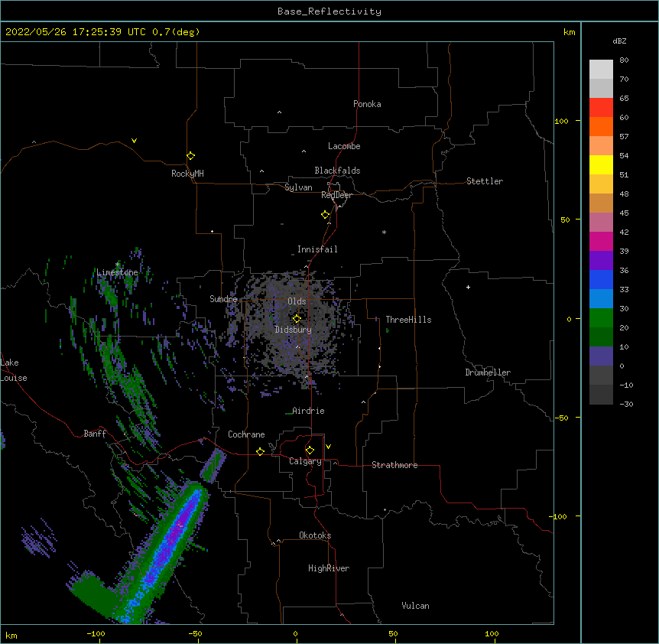This screenshot has height=644, width=659.
Task: Click the Cochrane label
Action: (246, 434)
